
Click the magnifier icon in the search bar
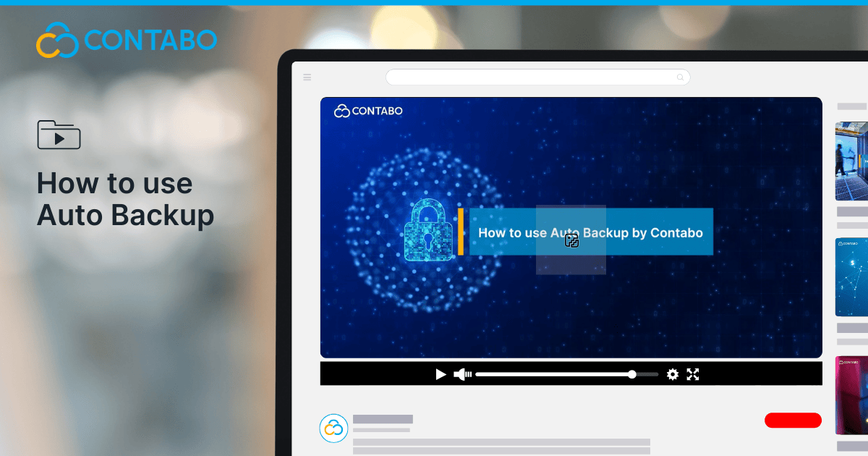click(x=680, y=77)
